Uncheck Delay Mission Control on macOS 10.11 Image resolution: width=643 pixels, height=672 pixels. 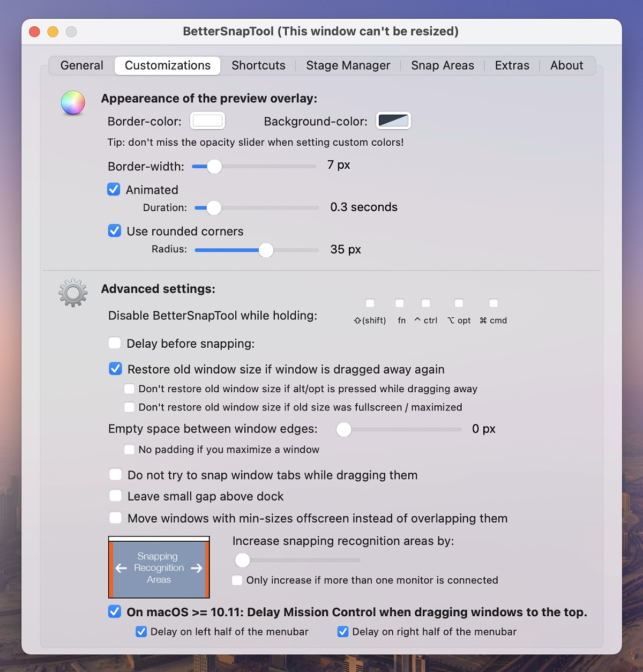pos(115,611)
